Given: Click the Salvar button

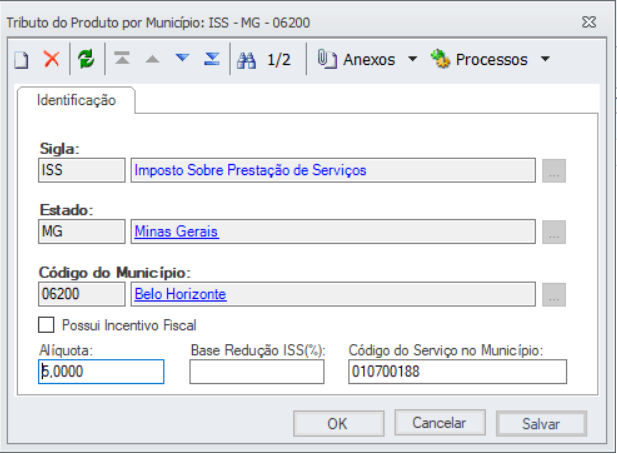Looking at the screenshot, I should [541, 424].
